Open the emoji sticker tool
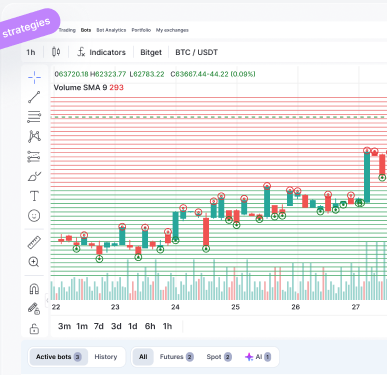The height and width of the screenshot is (375, 387). (x=34, y=216)
